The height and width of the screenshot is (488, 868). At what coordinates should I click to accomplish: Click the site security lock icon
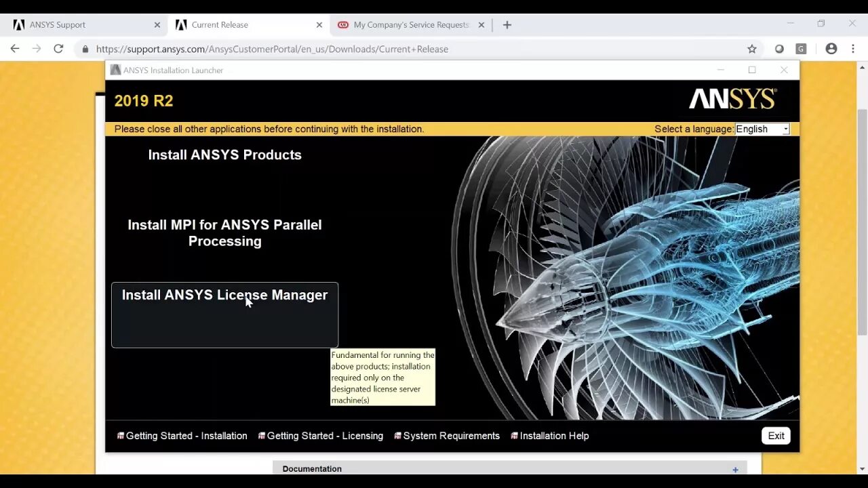coord(85,49)
